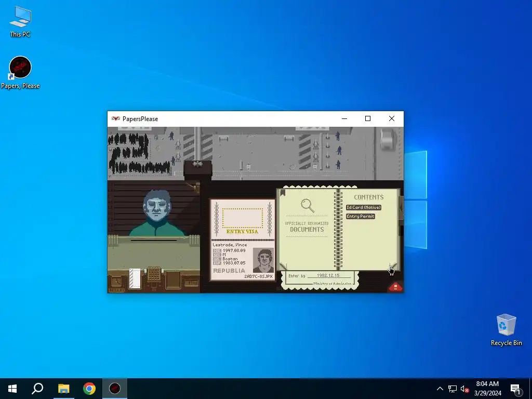Select the passport issuing city Bostan

[230, 259]
